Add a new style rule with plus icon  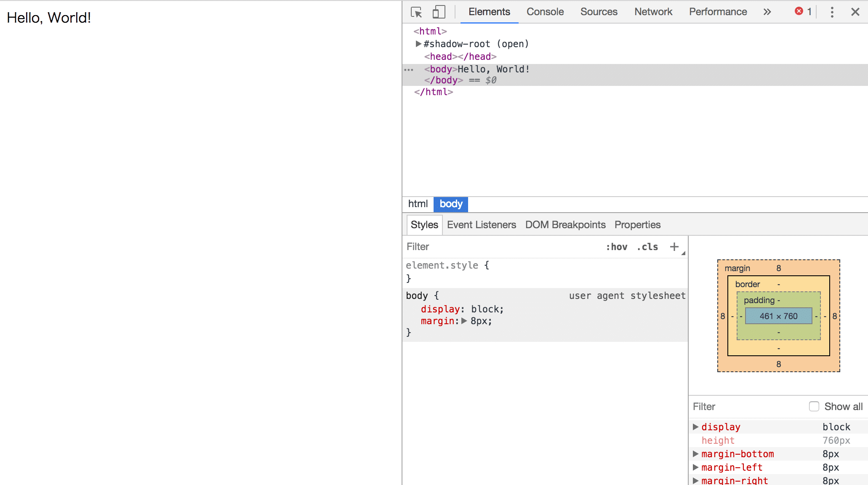point(674,247)
